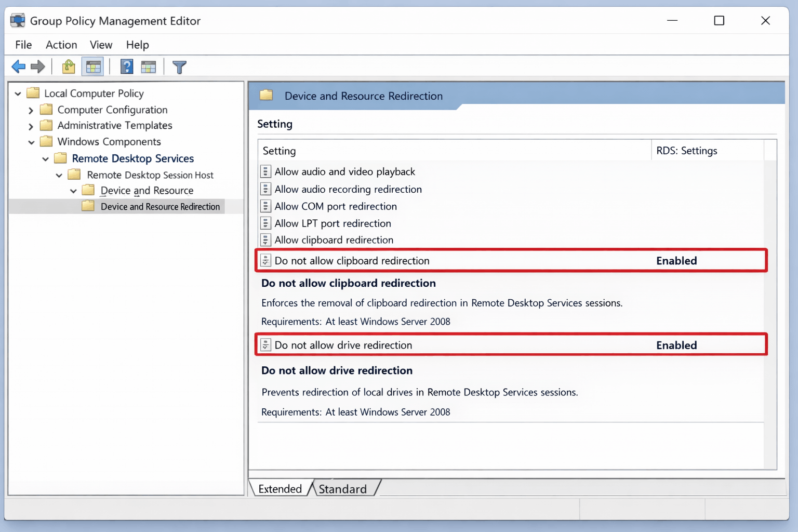The height and width of the screenshot is (532, 798).
Task: Switch to the Standard tab
Action: click(x=342, y=488)
